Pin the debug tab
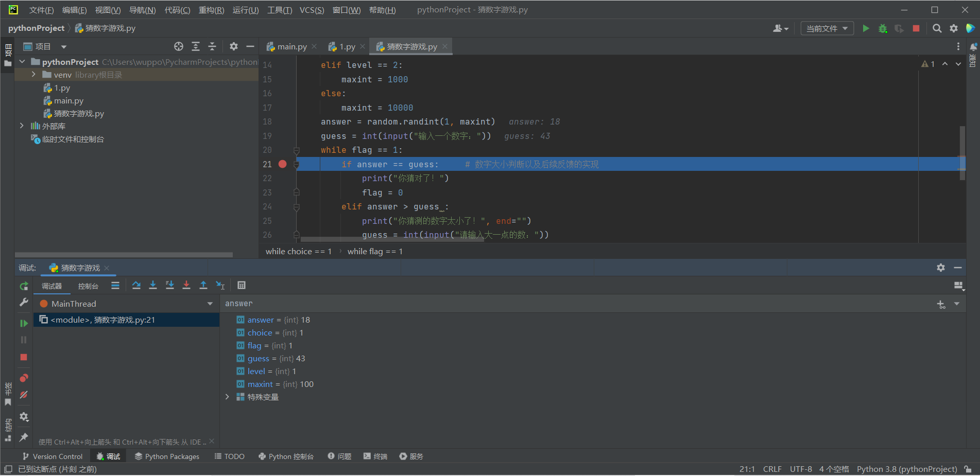The height and width of the screenshot is (476, 980). tap(24, 437)
